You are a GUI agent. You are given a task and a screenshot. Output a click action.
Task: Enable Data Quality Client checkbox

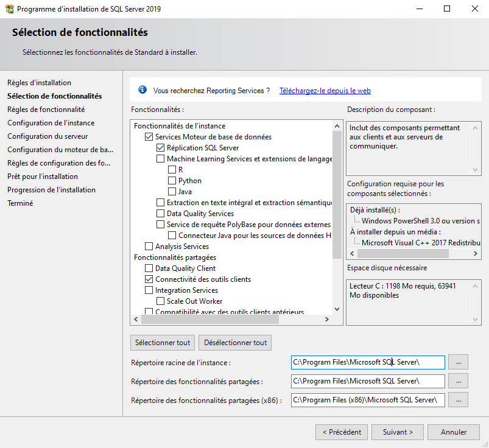click(149, 268)
